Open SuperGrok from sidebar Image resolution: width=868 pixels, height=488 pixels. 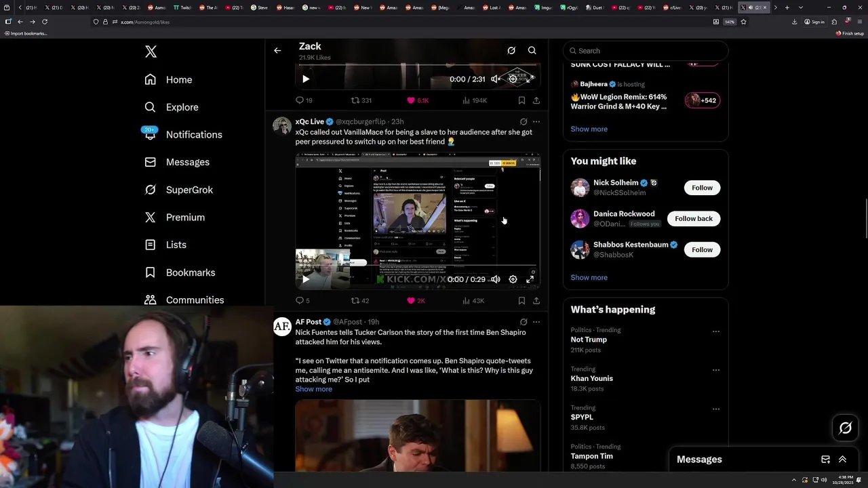point(179,190)
